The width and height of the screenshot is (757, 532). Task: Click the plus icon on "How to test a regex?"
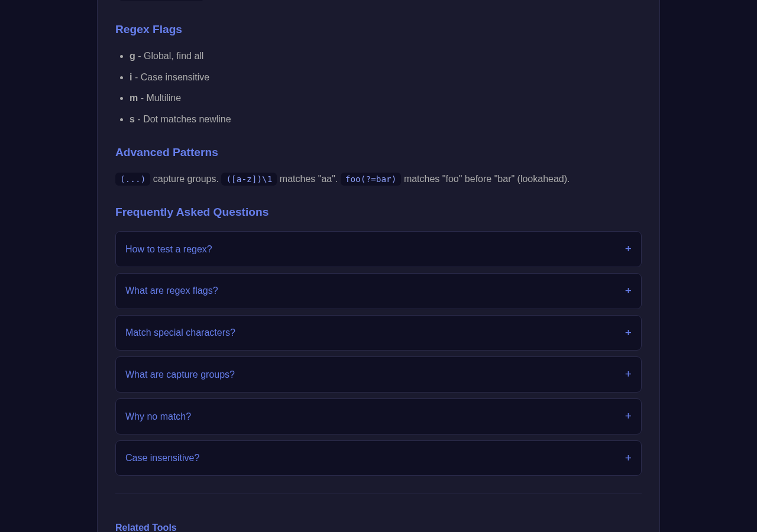pyautogui.click(x=628, y=249)
